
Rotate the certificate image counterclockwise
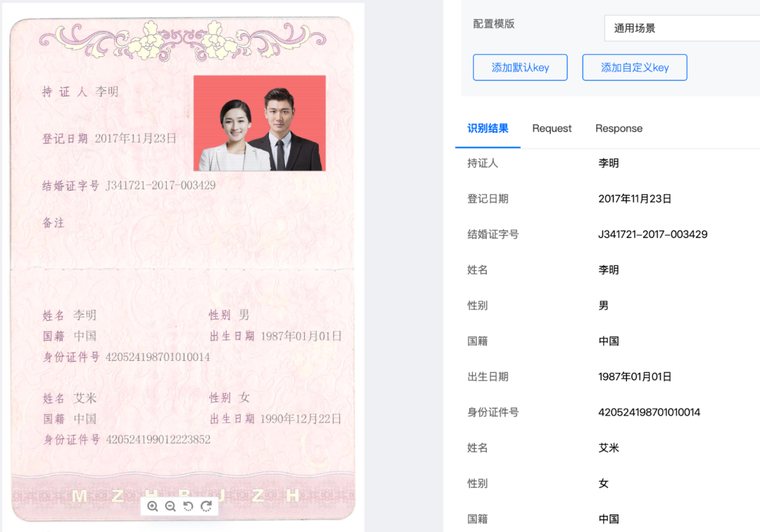(x=189, y=506)
